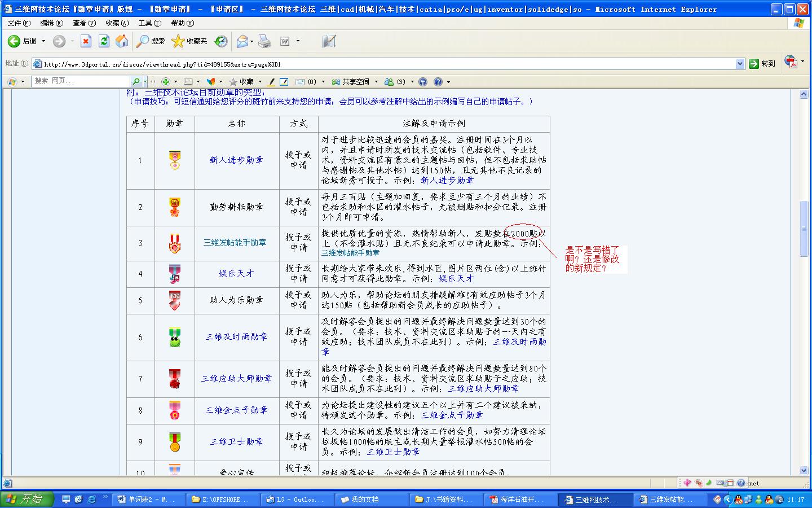
Task: Open the 文件(F) menu
Action: point(19,23)
